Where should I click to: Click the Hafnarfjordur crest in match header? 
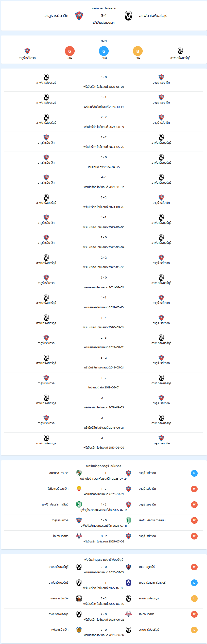click(128, 16)
